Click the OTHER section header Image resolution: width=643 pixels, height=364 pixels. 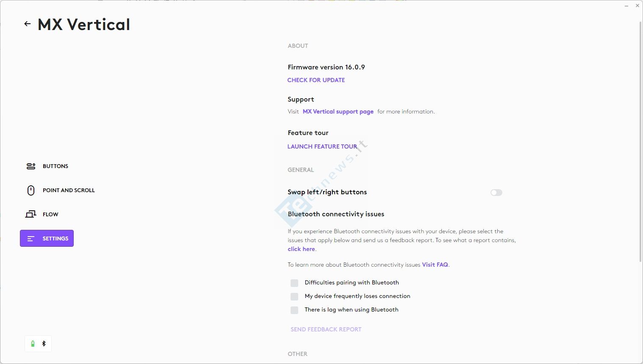point(297,354)
